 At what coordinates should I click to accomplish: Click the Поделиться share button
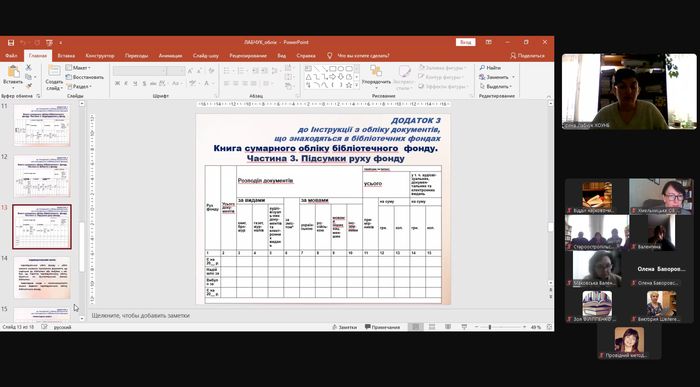point(527,56)
